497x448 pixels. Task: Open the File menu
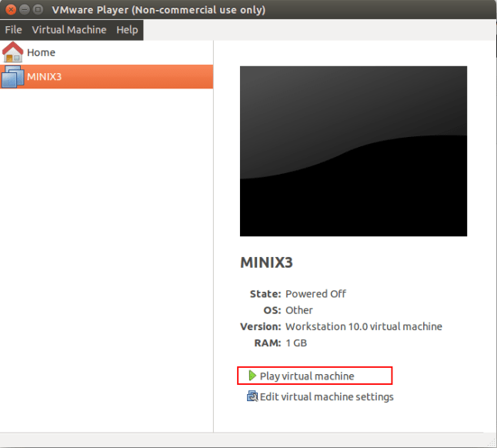[x=13, y=30]
